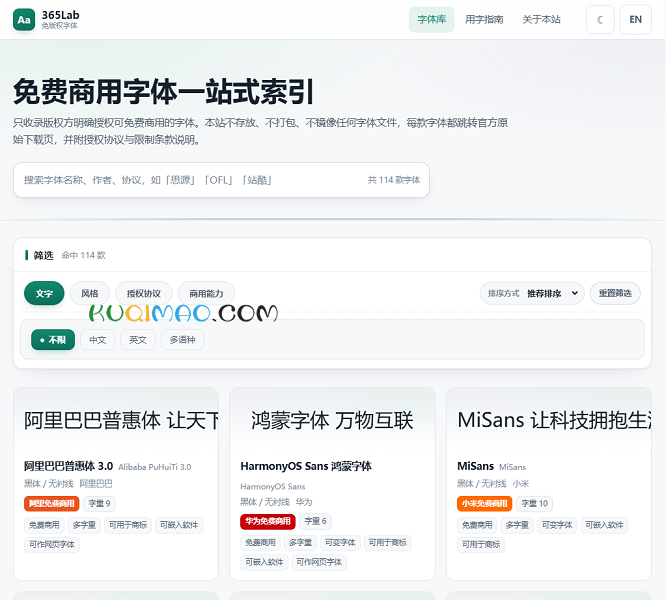Select the 文字 filter tab

(44, 293)
